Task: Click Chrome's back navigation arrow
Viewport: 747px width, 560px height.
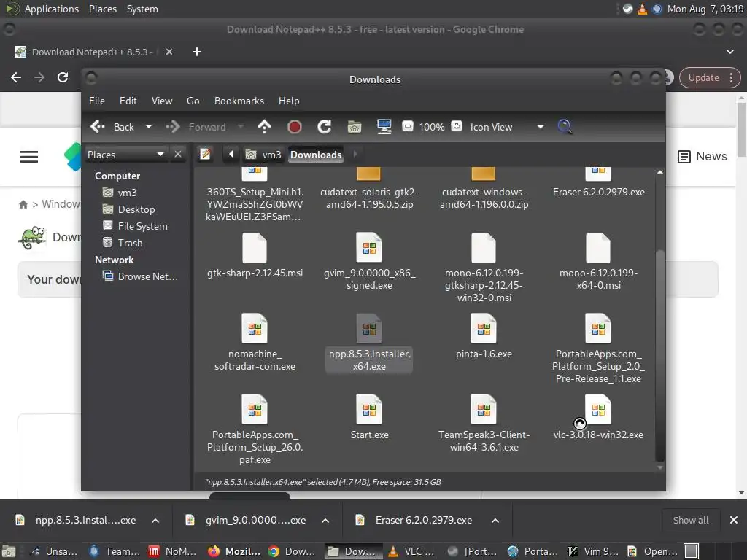Action: (x=16, y=77)
